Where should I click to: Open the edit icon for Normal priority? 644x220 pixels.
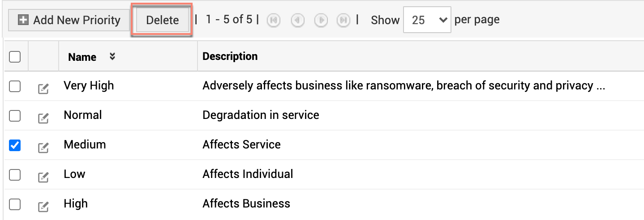tap(43, 118)
